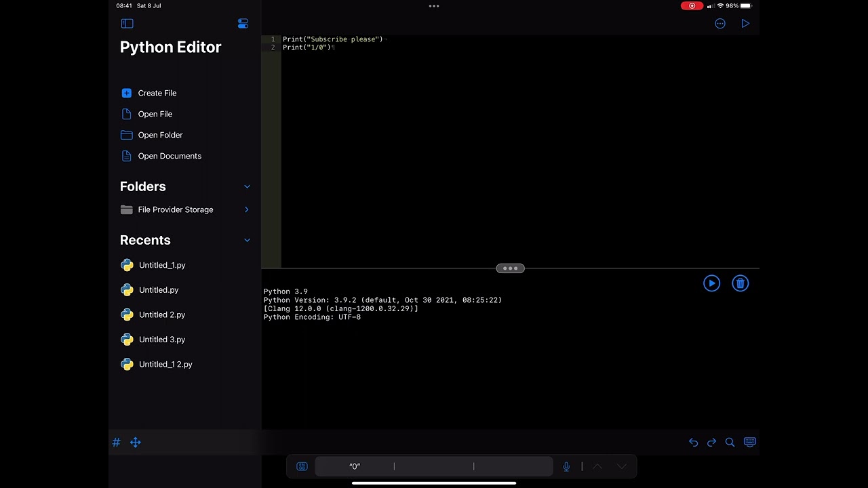This screenshot has height=488, width=868.
Task: Tap the down chevron in keyboard bar
Action: tap(621, 466)
